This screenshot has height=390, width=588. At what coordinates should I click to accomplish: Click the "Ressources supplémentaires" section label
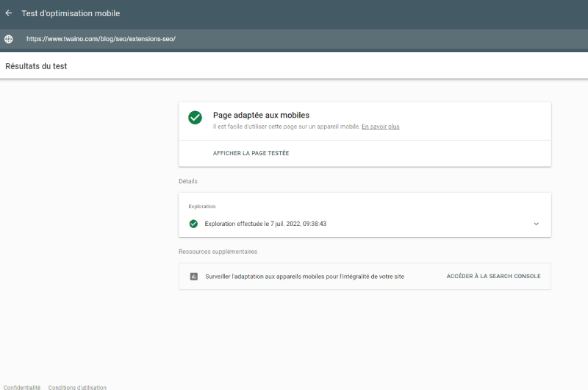coord(218,252)
